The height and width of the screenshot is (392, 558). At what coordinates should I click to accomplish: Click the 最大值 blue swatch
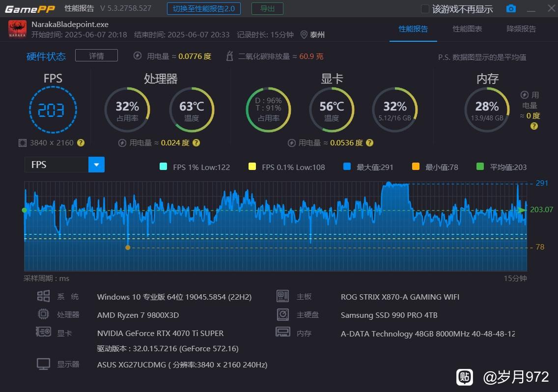[347, 166]
